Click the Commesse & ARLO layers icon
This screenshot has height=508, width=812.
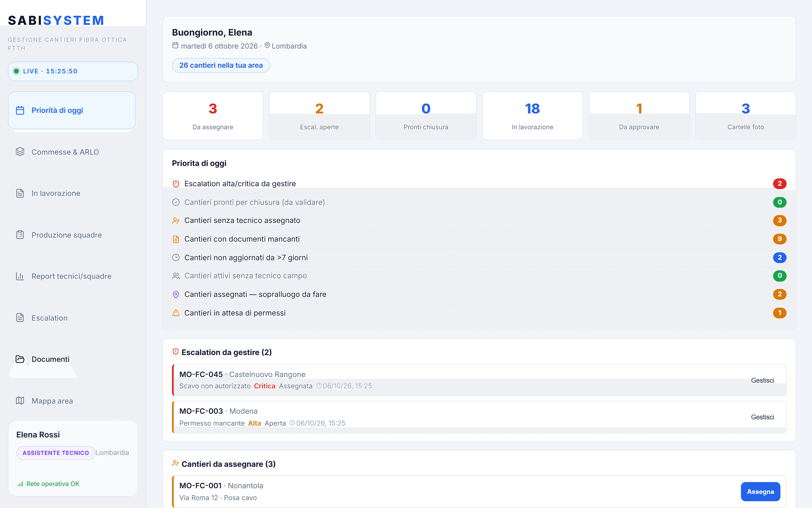click(20, 152)
